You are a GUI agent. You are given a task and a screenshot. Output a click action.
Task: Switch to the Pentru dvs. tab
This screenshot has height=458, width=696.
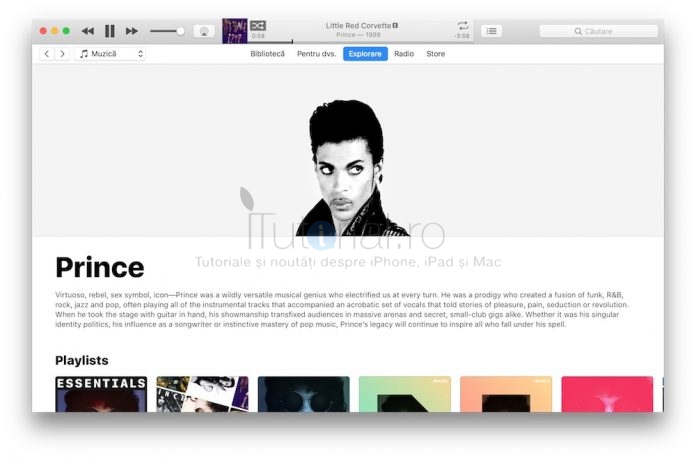(x=316, y=54)
